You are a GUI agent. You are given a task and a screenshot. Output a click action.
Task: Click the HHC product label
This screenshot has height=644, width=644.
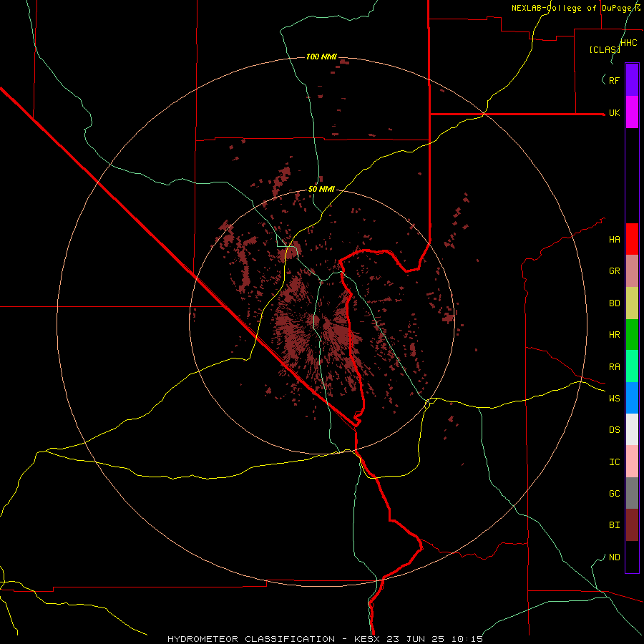[x=629, y=43]
